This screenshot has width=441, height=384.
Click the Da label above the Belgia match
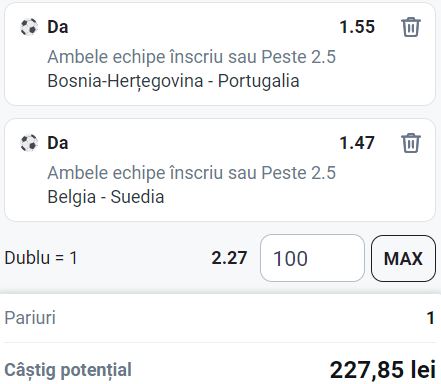coord(58,143)
